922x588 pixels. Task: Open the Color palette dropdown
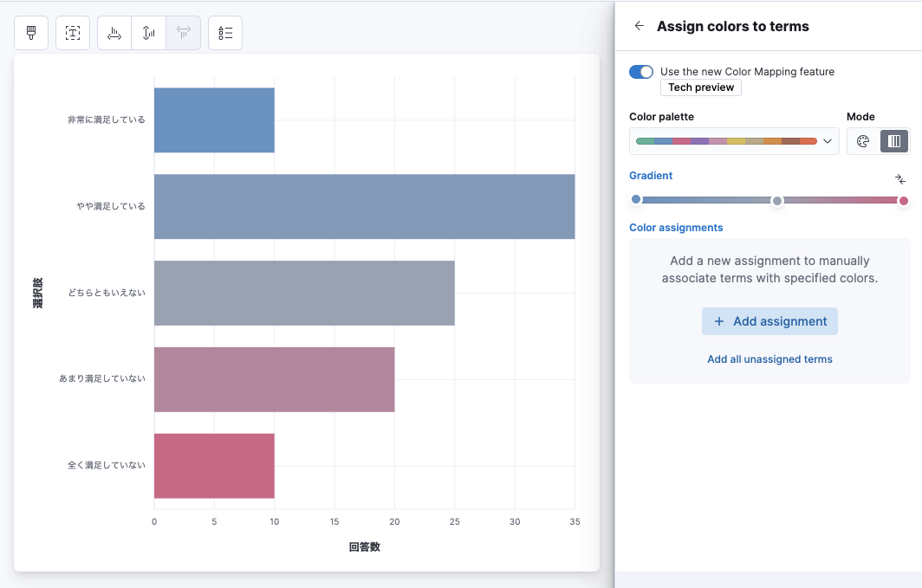pyautogui.click(x=734, y=141)
